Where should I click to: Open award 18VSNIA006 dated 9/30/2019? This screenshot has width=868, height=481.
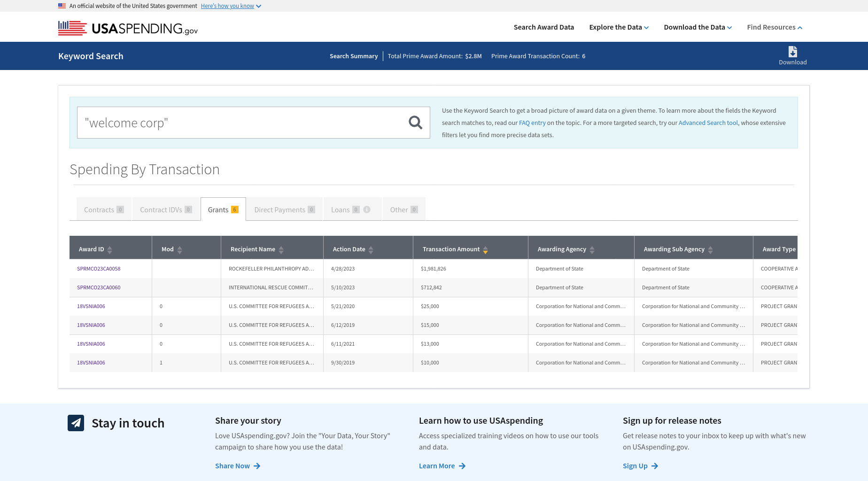pyautogui.click(x=91, y=363)
